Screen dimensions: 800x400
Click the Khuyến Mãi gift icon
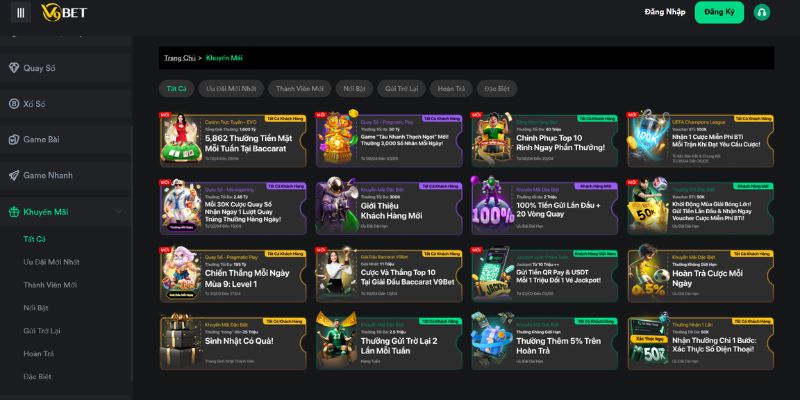(14, 212)
